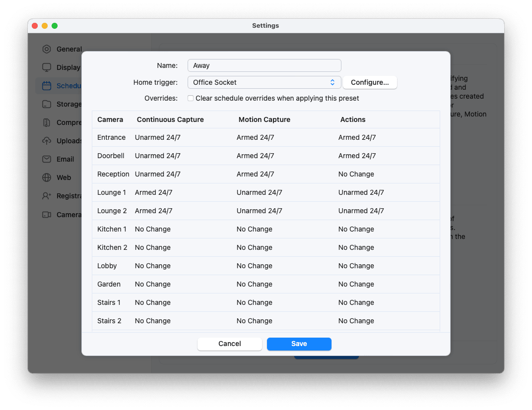Click the Configure button
532x410 pixels.
(x=370, y=82)
